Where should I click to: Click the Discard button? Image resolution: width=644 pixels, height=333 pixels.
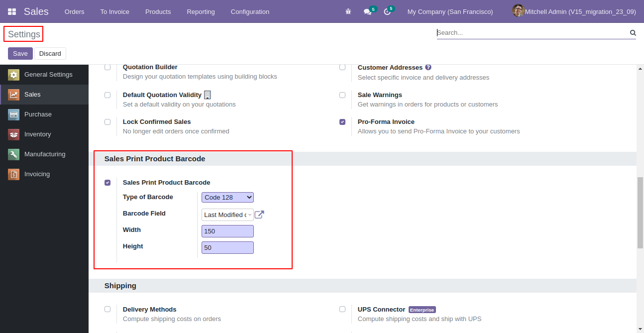tap(50, 53)
